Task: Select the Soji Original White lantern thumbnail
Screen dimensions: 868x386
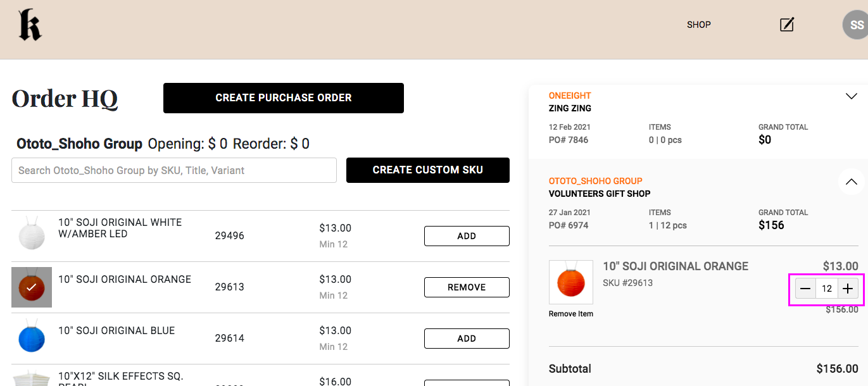Action: tap(32, 236)
